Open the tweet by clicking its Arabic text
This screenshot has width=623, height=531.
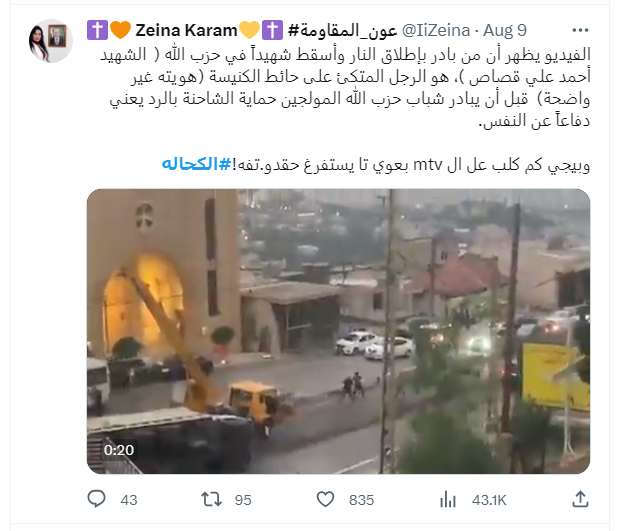345,87
